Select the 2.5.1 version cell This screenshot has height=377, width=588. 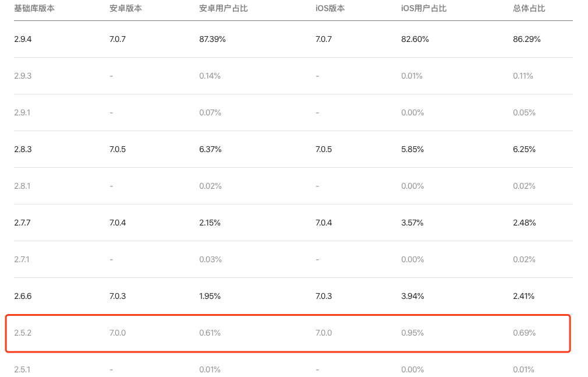click(x=22, y=369)
